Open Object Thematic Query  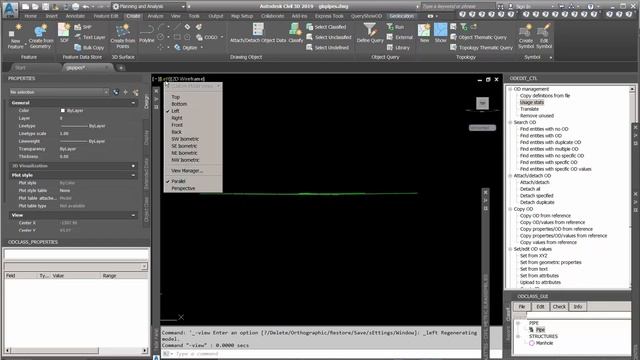(x=478, y=37)
